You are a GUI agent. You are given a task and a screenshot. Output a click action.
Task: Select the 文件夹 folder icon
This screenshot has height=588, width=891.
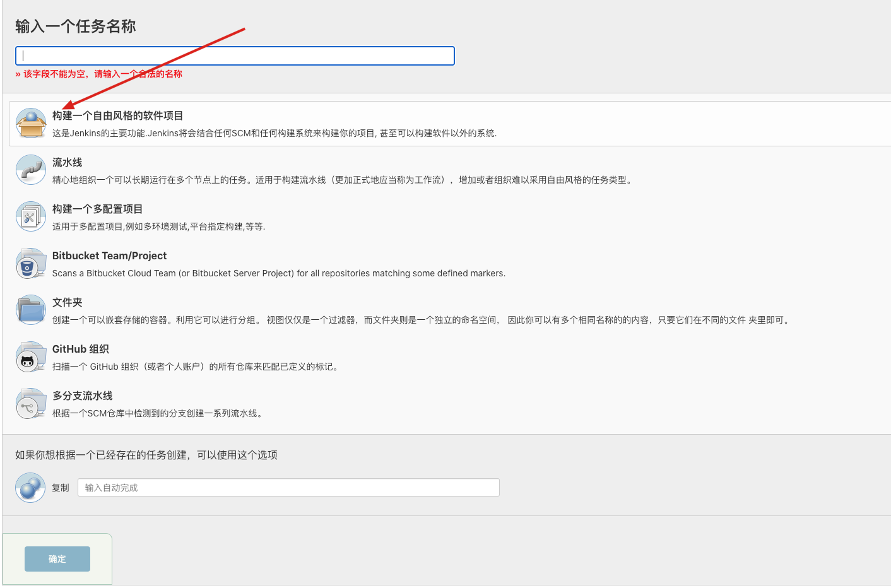click(31, 310)
